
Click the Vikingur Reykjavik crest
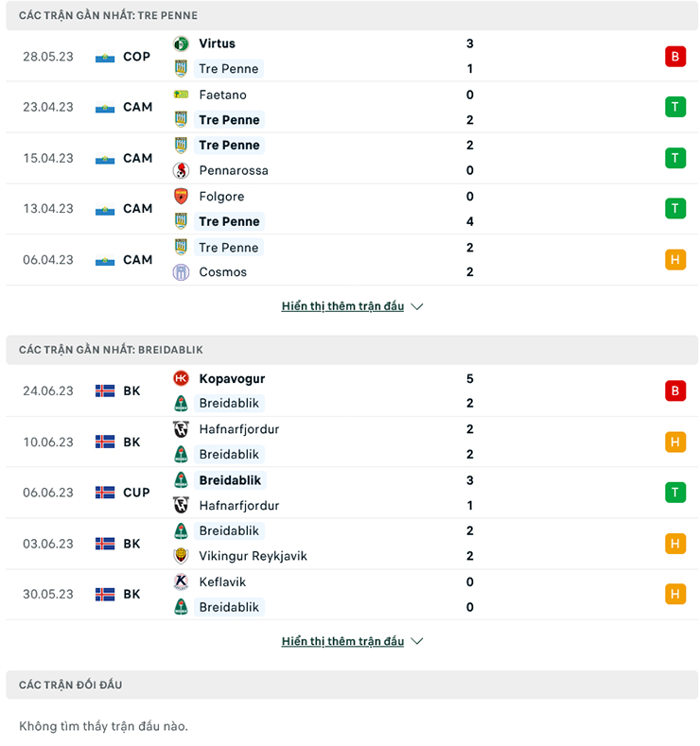click(x=181, y=556)
